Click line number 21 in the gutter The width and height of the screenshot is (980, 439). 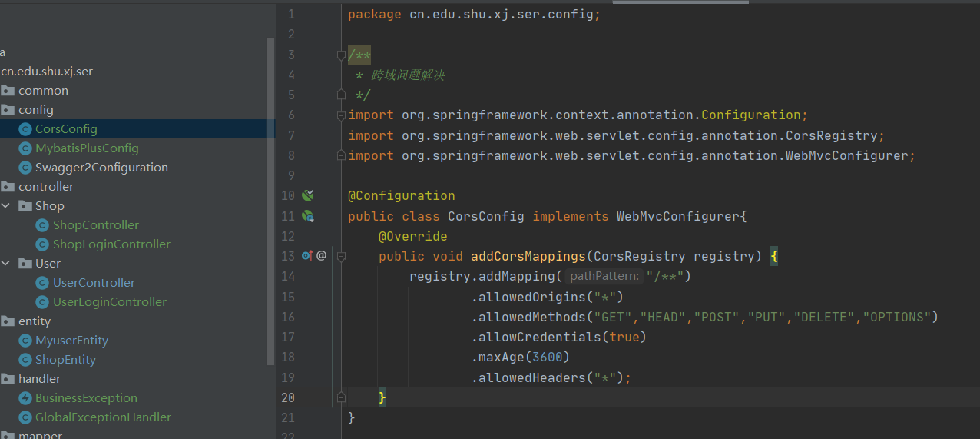point(288,417)
